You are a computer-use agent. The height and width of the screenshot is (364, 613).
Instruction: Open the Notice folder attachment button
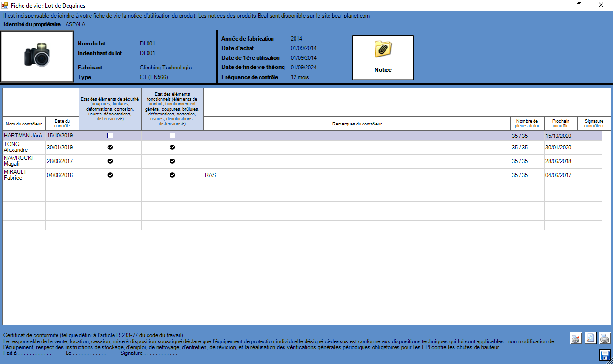tap(383, 57)
